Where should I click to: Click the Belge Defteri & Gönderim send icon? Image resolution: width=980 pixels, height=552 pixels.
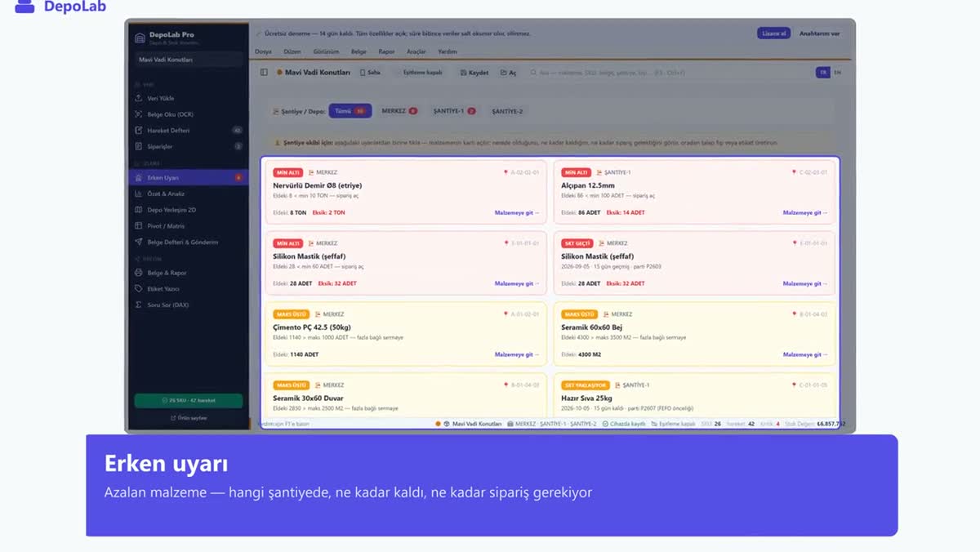139,243
